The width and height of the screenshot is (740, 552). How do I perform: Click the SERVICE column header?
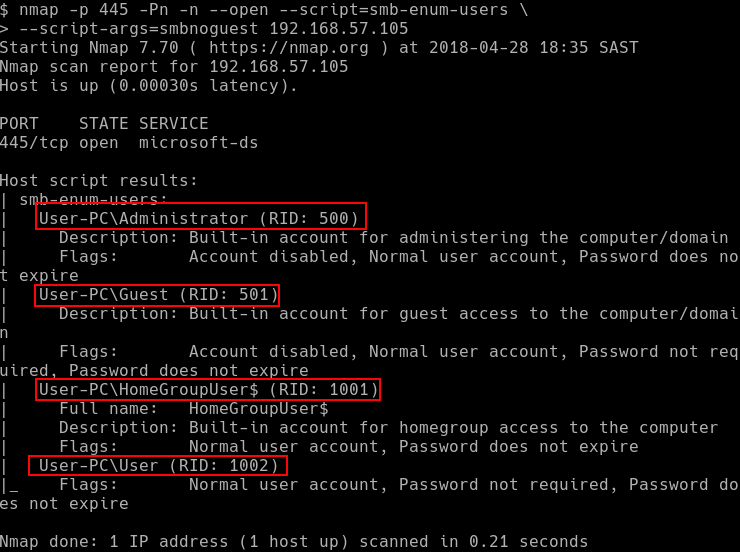(x=173, y=124)
